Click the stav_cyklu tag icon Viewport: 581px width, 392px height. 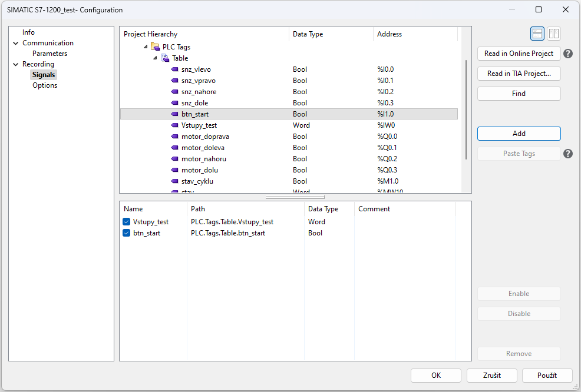[x=174, y=181]
